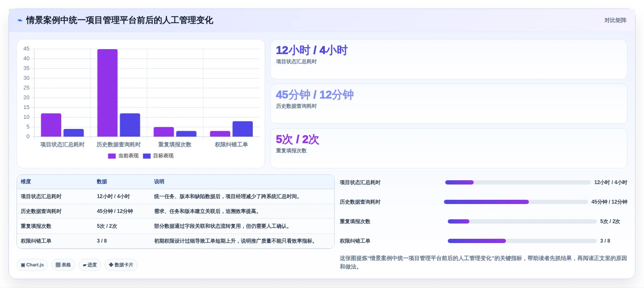Click progress value 5次 / 2次 on right
The width and height of the screenshot is (644, 288).
tap(610, 221)
